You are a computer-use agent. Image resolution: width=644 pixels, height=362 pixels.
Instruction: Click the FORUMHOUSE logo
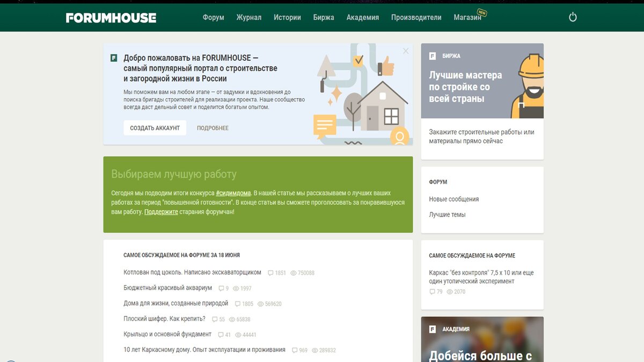click(111, 18)
